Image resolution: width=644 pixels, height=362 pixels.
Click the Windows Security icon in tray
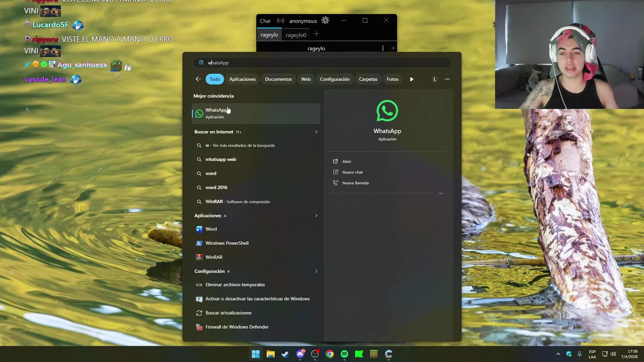click(x=569, y=354)
